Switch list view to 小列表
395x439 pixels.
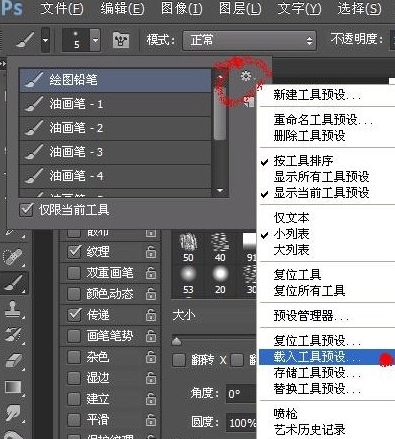click(x=291, y=234)
